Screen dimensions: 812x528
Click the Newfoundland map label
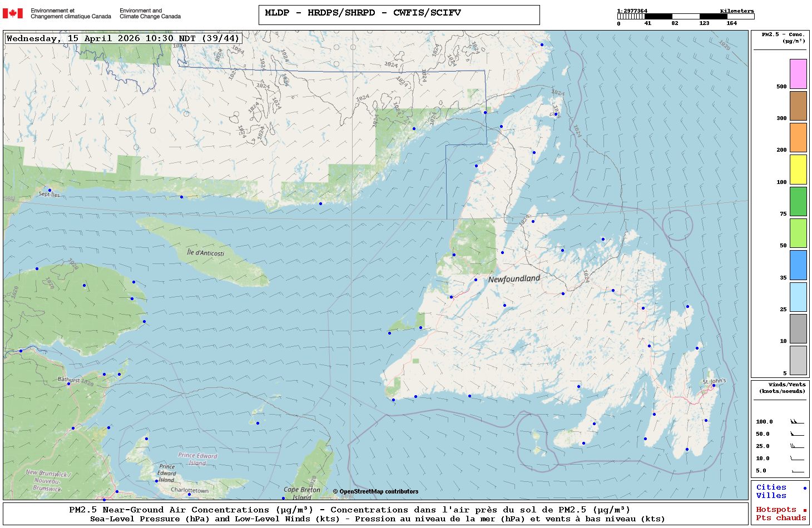pyautogui.click(x=514, y=278)
